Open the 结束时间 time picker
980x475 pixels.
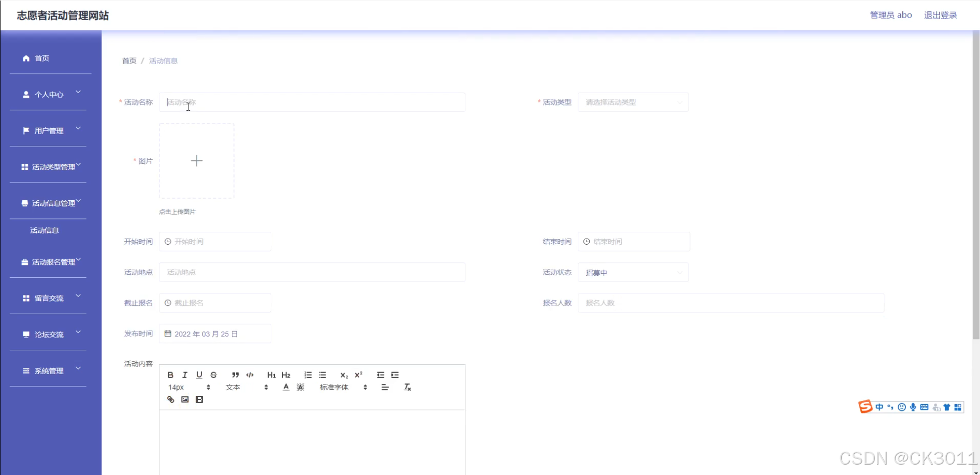point(634,242)
